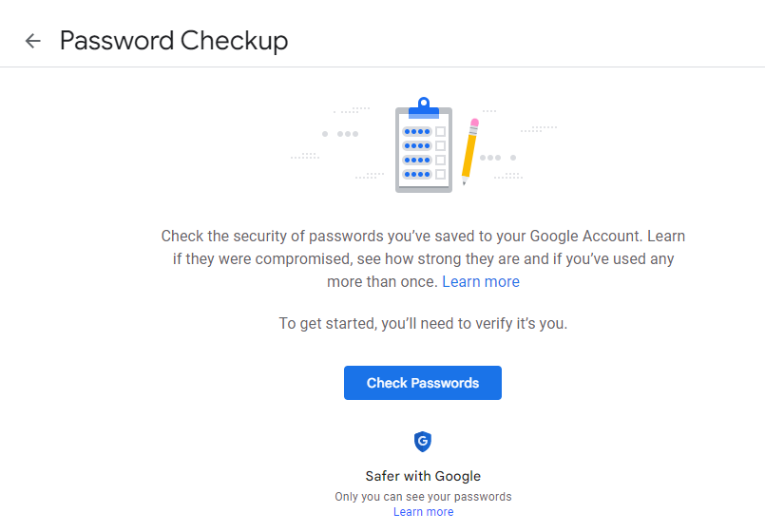765x532 pixels.
Task: Click 'Only you can see your passwords' text
Action: click(x=423, y=497)
